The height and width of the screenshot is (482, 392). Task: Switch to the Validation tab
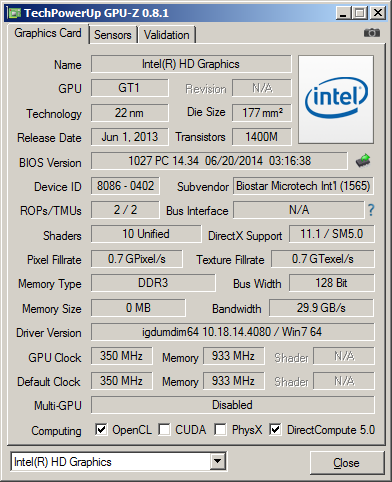(167, 35)
